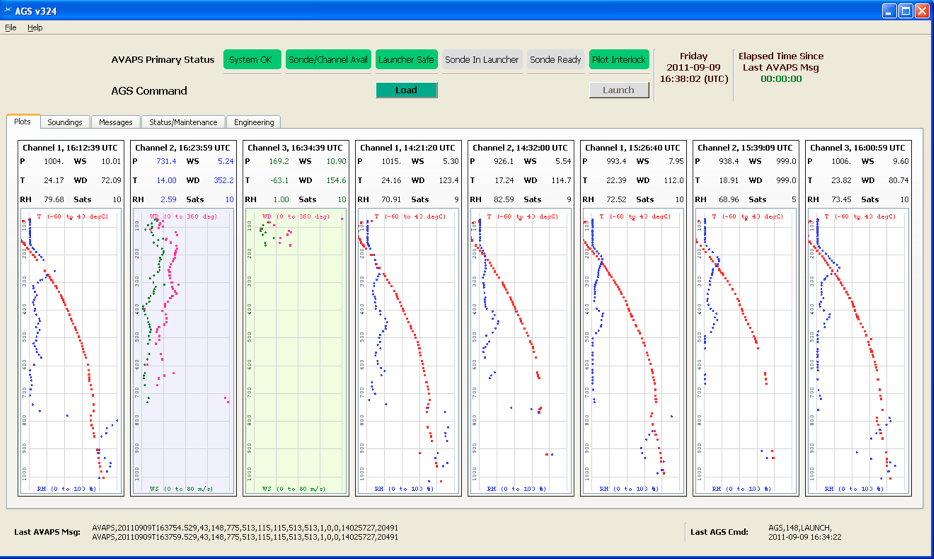This screenshot has width=934, height=559.
Task: Open the Status/Maintenance tab
Action: point(183,122)
